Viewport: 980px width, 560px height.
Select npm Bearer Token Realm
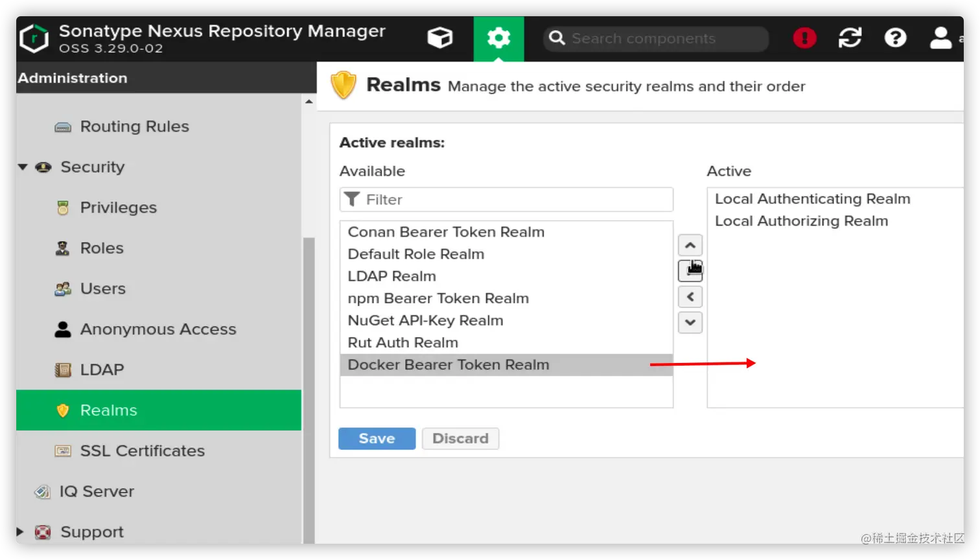tap(506, 298)
